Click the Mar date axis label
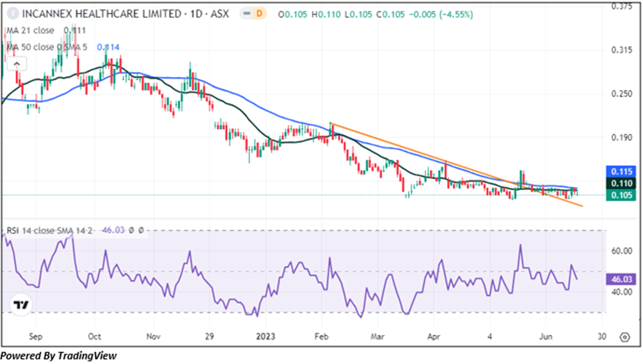This screenshot has width=643, height=364. pyautogui.click(x=377, y=337)
